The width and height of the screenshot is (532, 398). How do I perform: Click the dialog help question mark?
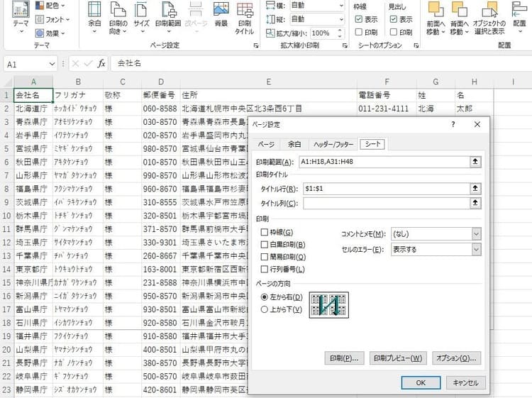coord(453,125)
